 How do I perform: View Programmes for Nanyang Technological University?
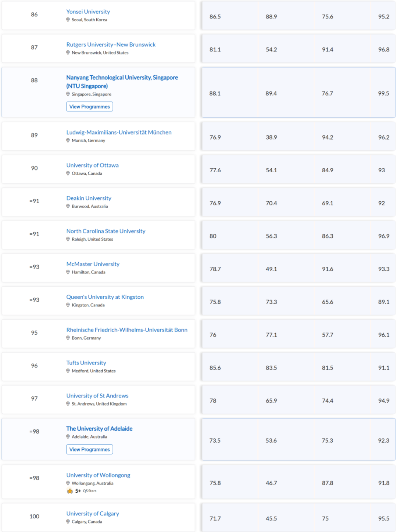coord(90,107)
